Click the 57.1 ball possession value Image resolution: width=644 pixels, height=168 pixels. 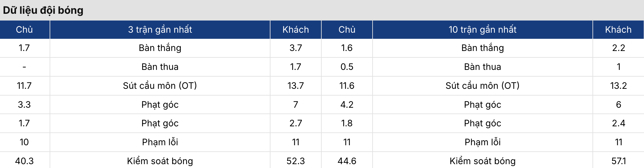pos(618,161)
